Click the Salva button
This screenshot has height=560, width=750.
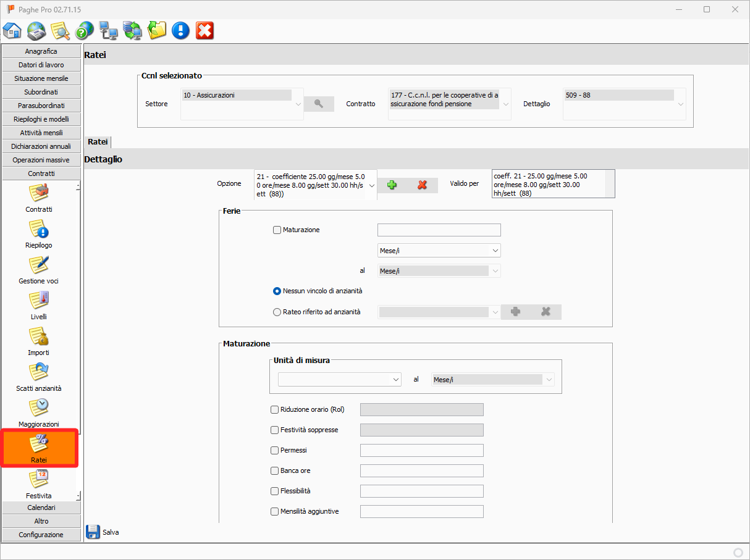[x=103, y=532]
